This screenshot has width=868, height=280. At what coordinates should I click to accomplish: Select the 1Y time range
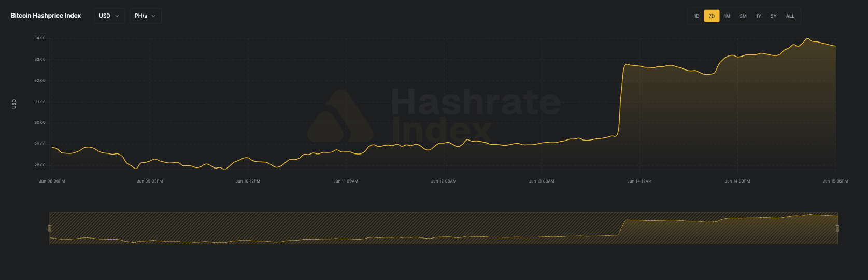758,16
